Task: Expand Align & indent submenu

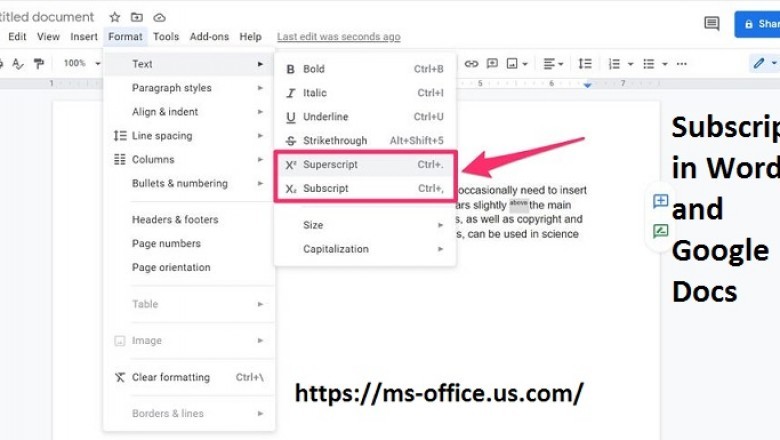Action: tap(189, 112)
